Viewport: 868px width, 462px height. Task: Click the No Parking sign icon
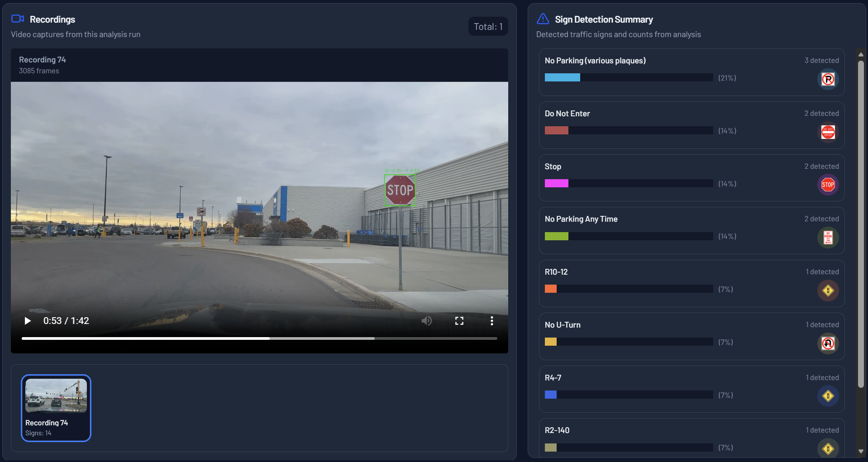tap(828, 80)
